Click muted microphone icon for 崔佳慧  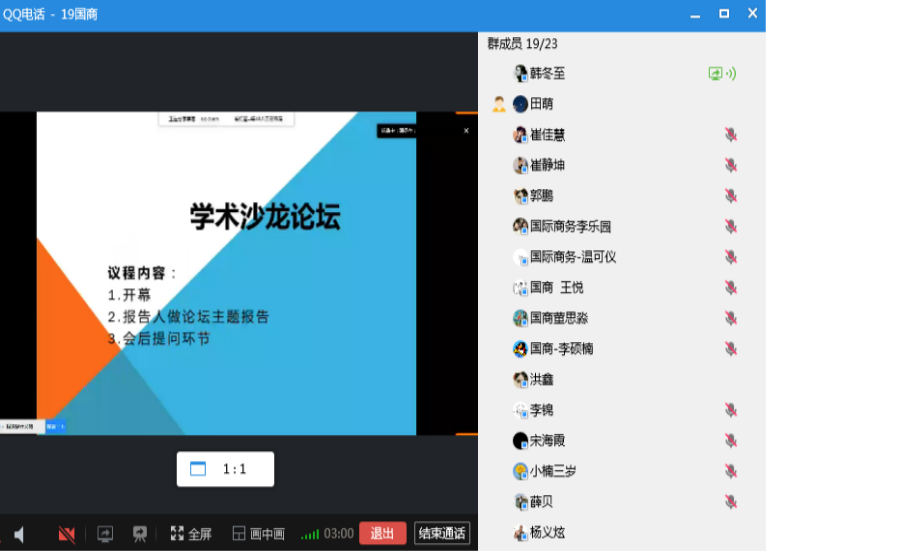[731, 135]
